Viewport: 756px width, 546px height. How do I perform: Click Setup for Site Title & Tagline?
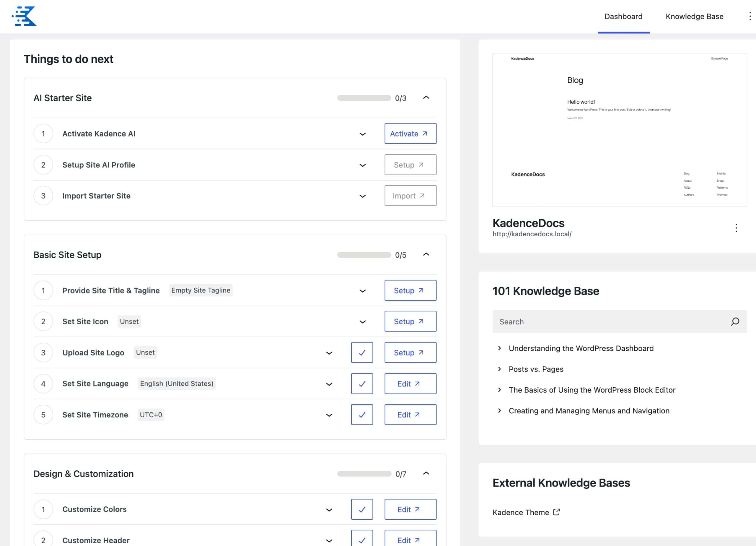coord(410,290)
